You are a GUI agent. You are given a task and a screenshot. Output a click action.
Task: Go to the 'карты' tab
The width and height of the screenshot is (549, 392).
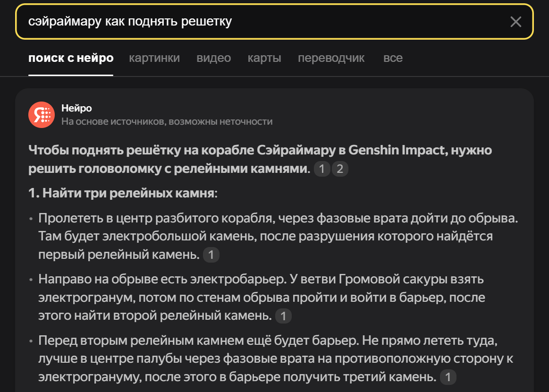[x=264, y=58]
